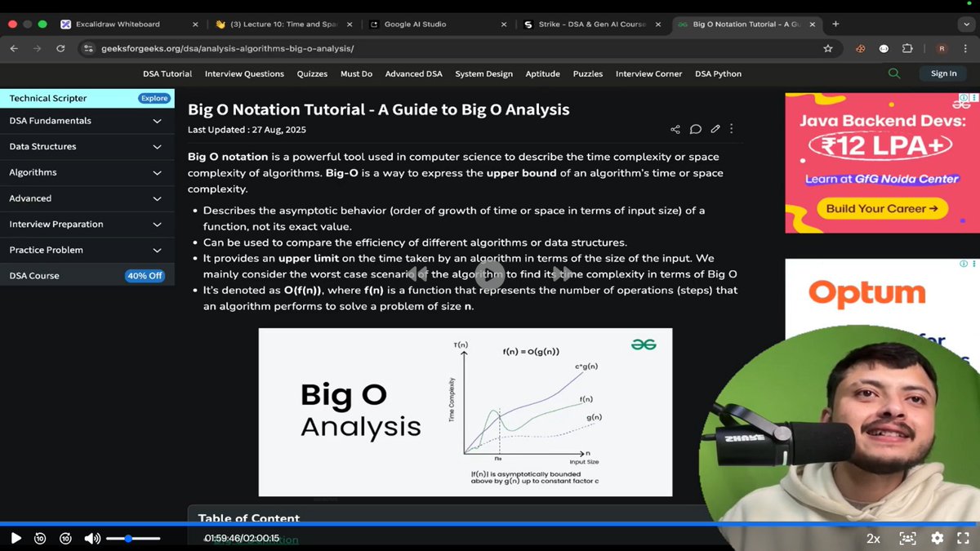Image resolution: width=980 pixels, height=551 pixels.
Task: Open the article comments icon
Action: point(696,129)
